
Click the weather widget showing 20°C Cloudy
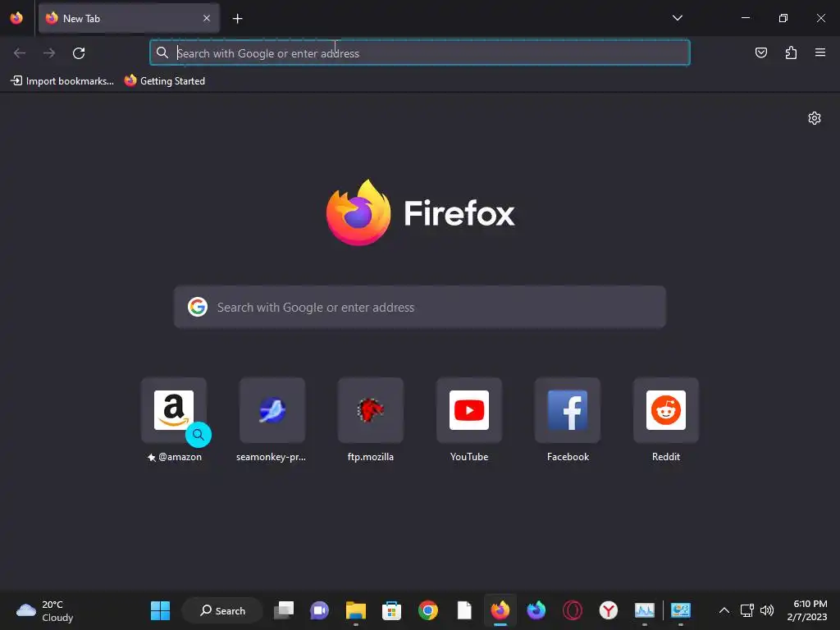(x=45, y=610)
